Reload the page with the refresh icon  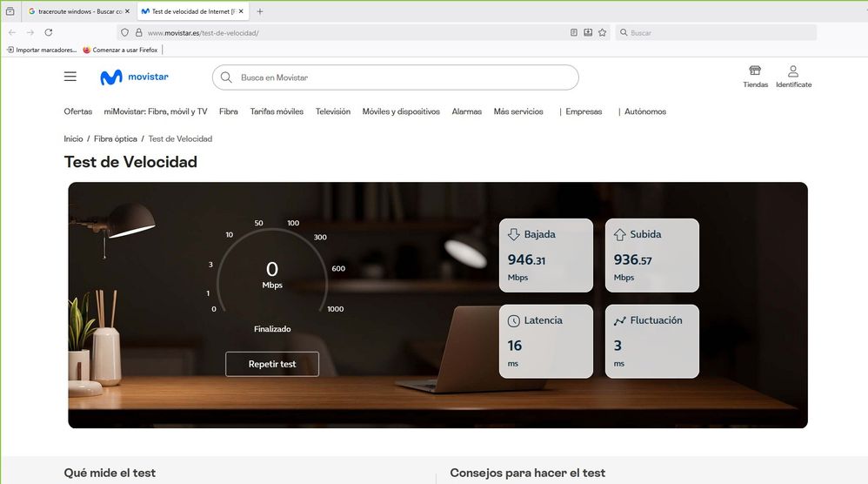click(x=49, y=32)
